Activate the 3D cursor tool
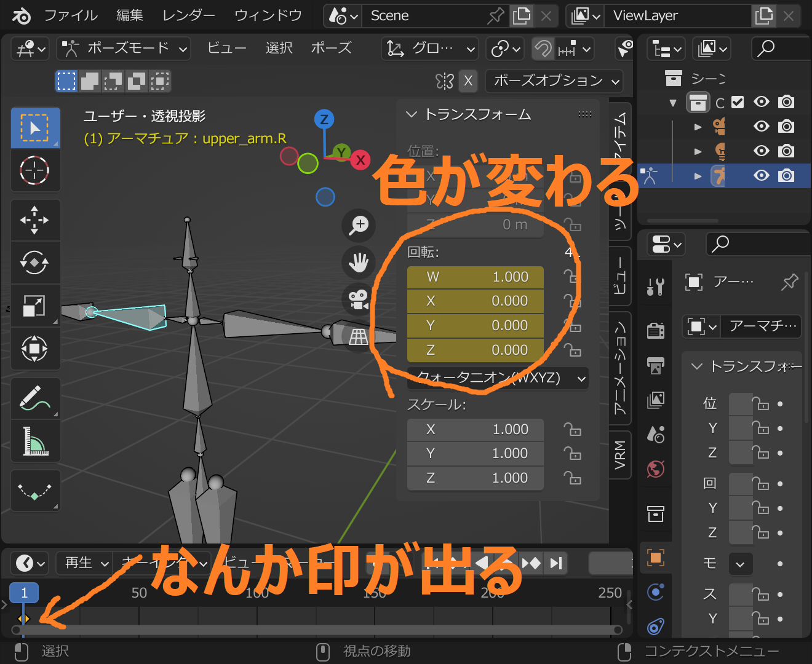The image size is (812, 664). tap(35, 170)
